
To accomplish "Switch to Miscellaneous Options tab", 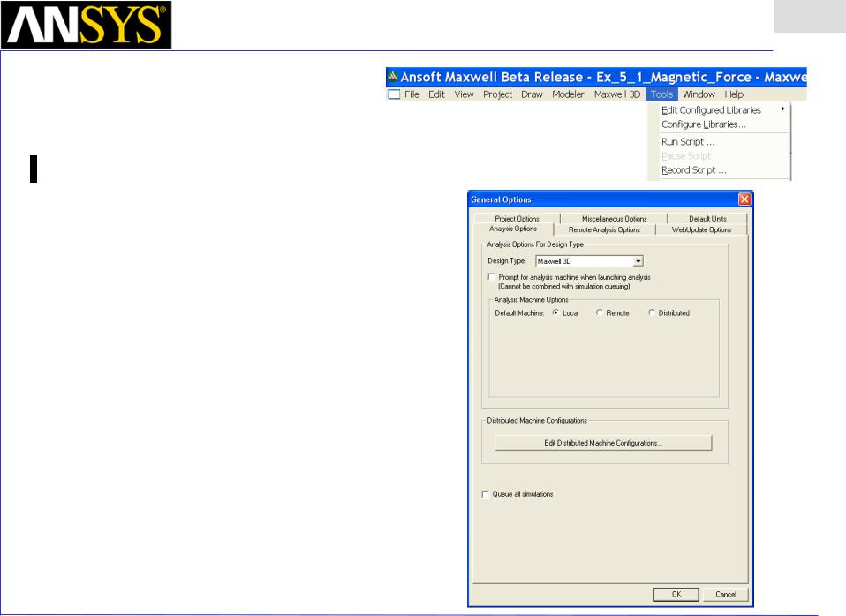I will 614,219.
